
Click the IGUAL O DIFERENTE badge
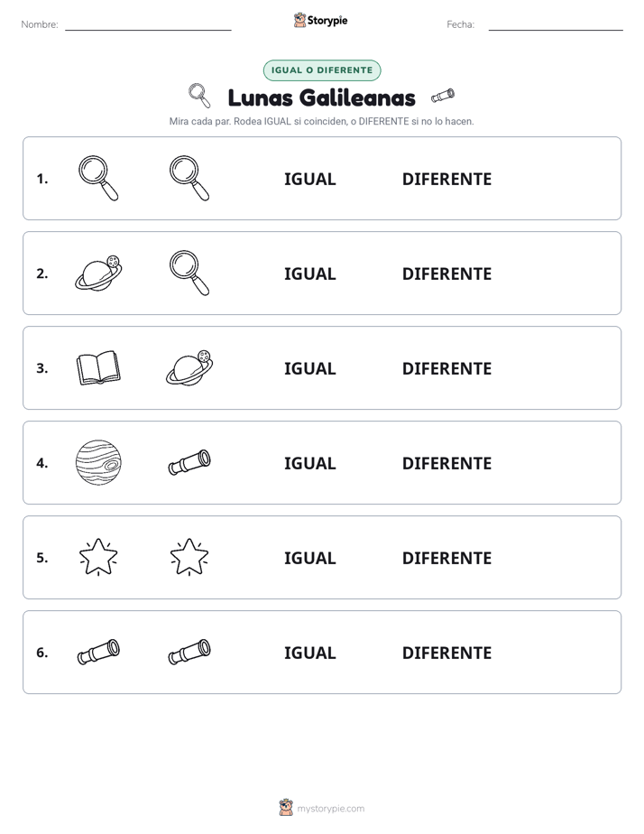(322, 70)
